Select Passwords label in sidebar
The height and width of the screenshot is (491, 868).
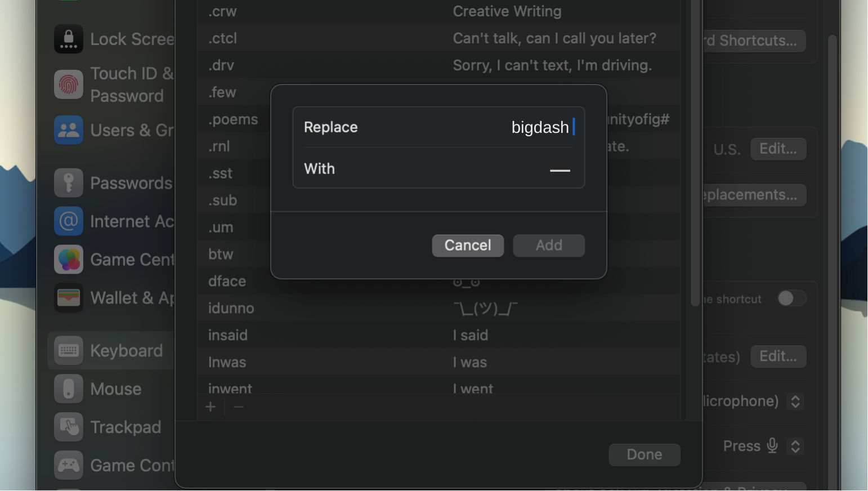131,183
